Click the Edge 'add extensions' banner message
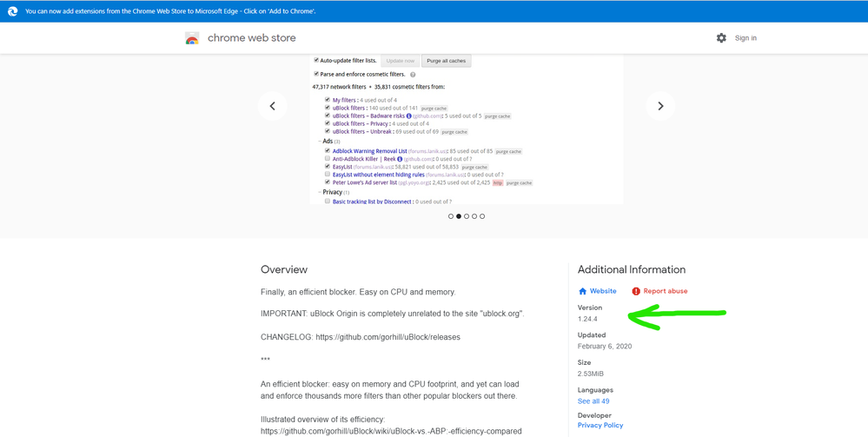868x437 pixels. point(170,11)
